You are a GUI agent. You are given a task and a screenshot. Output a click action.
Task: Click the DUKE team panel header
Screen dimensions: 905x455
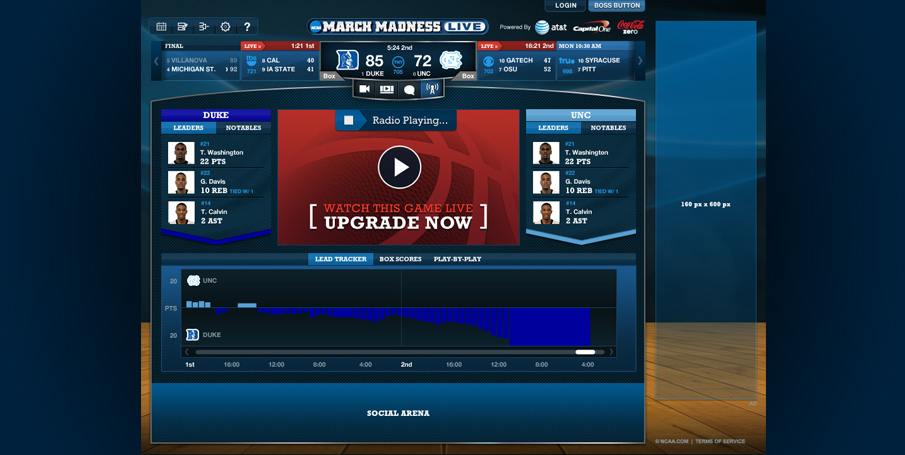(216, 115)
